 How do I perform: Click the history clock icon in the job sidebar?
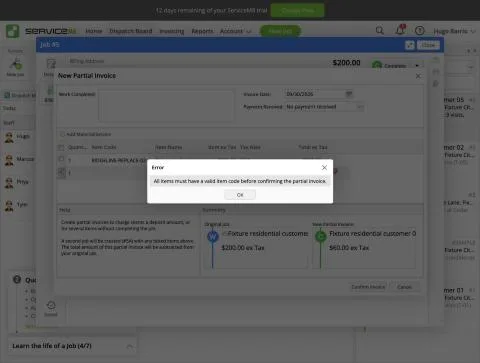coord(51,305)
